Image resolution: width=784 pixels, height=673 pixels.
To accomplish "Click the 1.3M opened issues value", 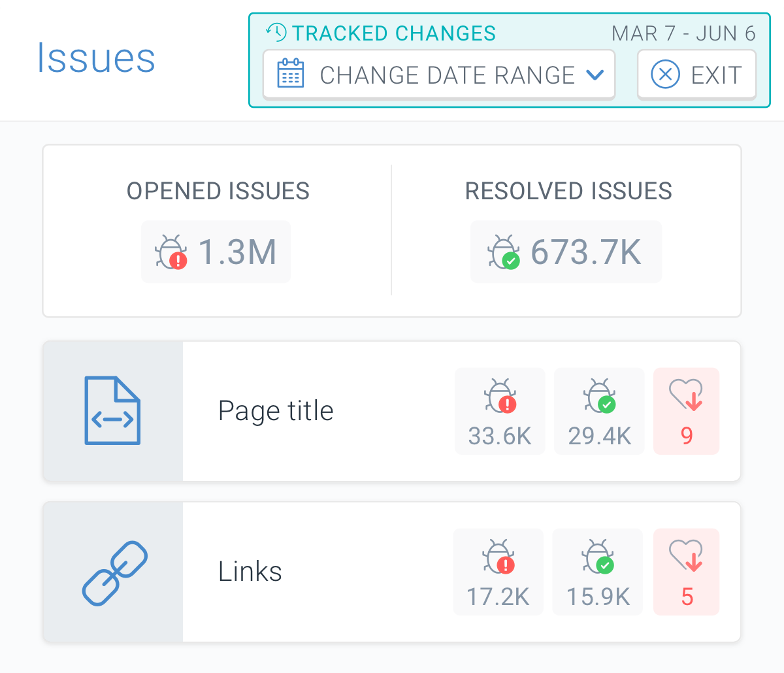I will point(237,252).
